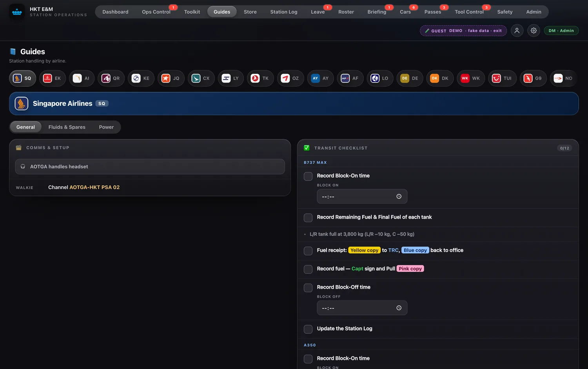This screenshot has width=588, height=369.
Task: Go to the Passes page
Action: 433,12
